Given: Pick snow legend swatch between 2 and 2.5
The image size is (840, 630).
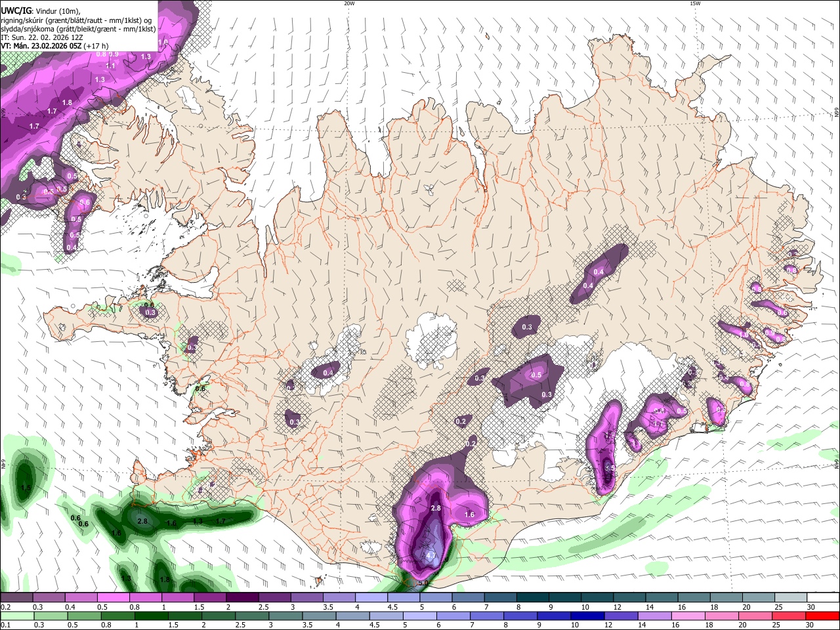Looking at the screenshot, I should pos(241,597).
